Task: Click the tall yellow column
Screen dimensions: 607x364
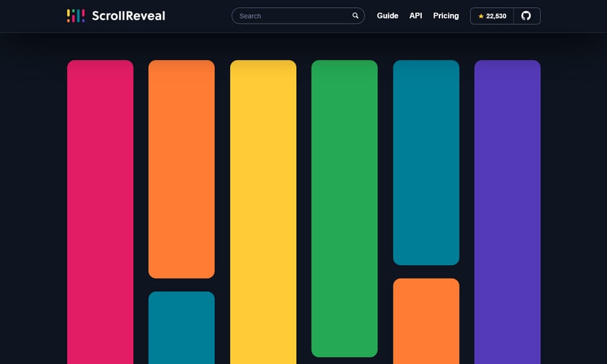Action: 263,212
